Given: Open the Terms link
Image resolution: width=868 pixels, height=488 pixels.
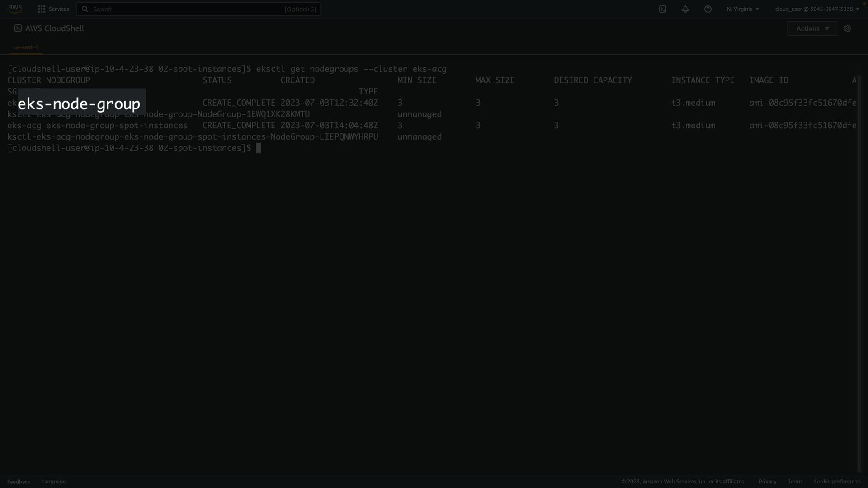Looking at the screenshot, I should [795, 482].
